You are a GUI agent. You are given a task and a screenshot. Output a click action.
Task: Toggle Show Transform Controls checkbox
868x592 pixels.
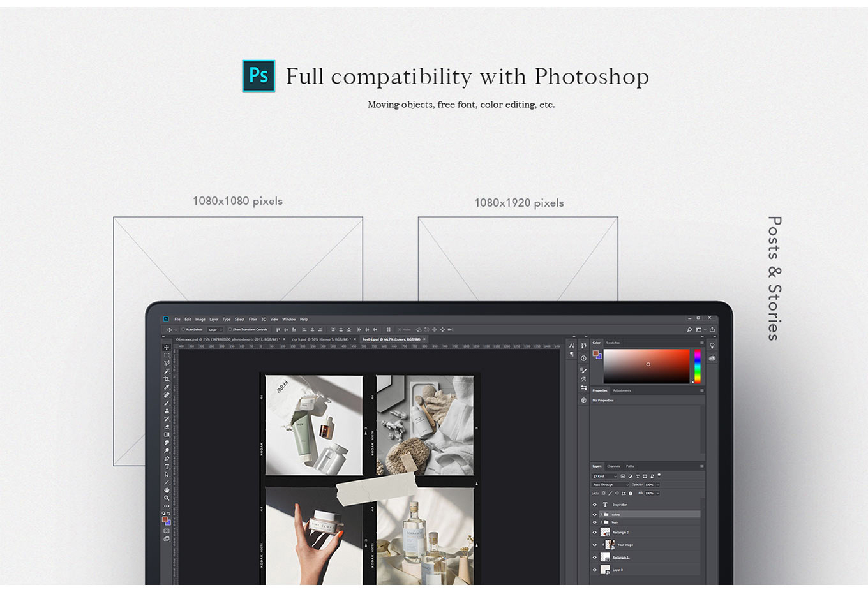pyautogui.click(x=230, y=330)
